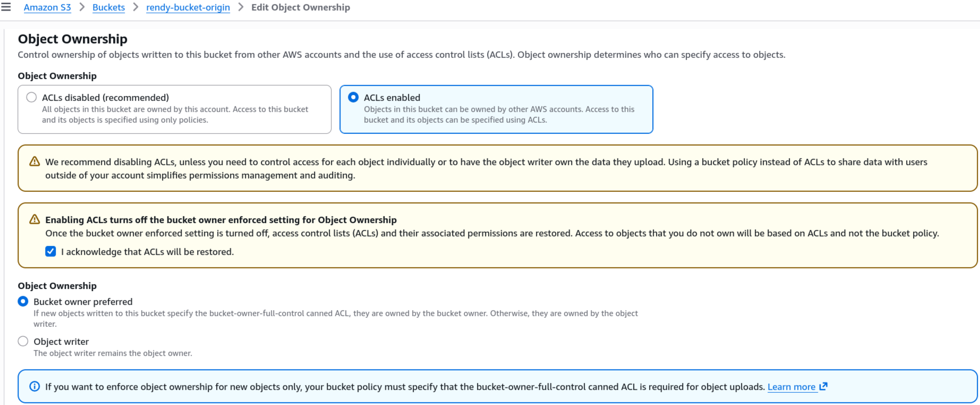Click the info circle icon in blue notice
Screen dimensions: 980x405
[35, 386]
